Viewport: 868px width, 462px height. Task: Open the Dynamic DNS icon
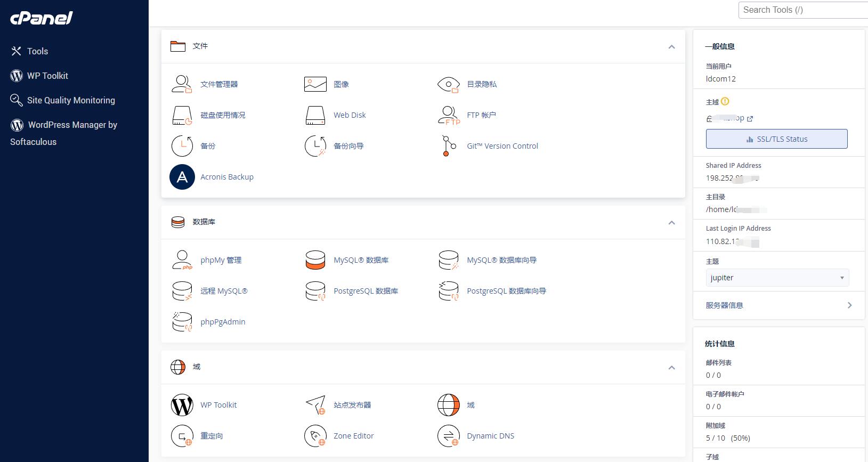point(448,436)
